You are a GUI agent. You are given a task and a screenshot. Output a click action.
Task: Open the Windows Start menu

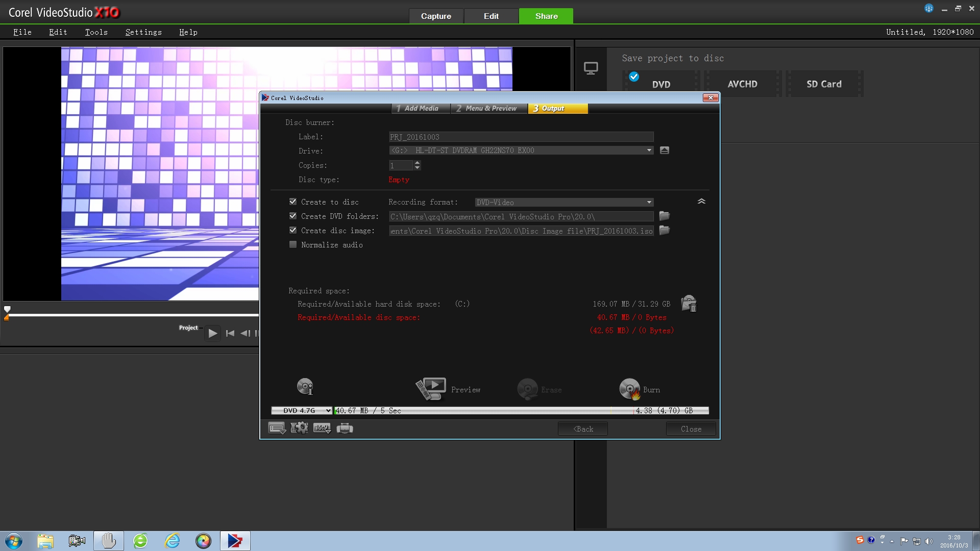pos(14,541)
